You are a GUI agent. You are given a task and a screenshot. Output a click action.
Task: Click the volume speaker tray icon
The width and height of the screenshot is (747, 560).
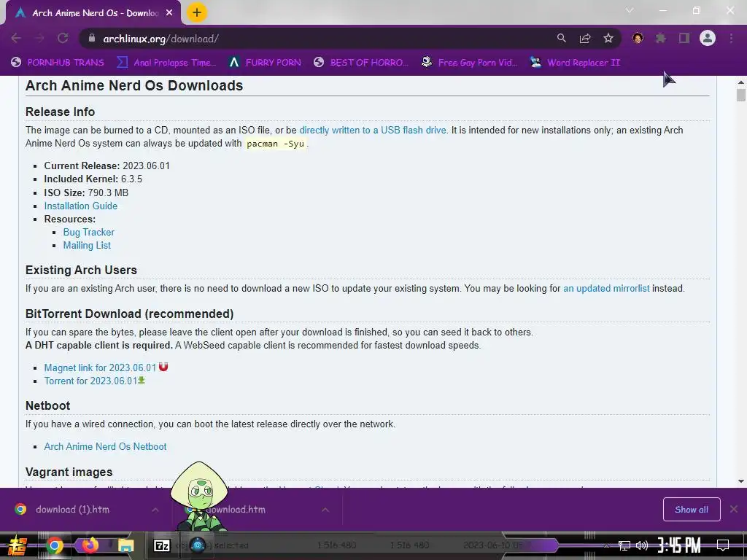point(642,545)
